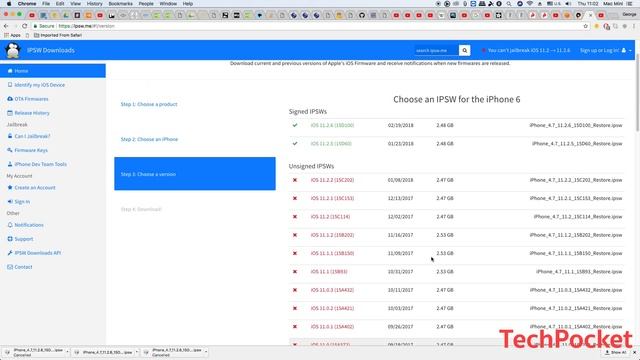
Task: Click browser back arrow
Action: (x=6, y=26)
